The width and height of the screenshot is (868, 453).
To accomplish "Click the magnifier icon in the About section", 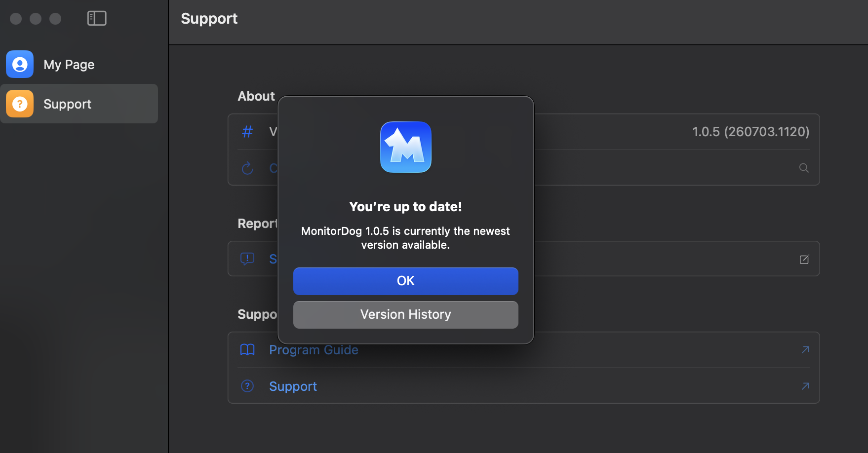I will pos(804,168).
